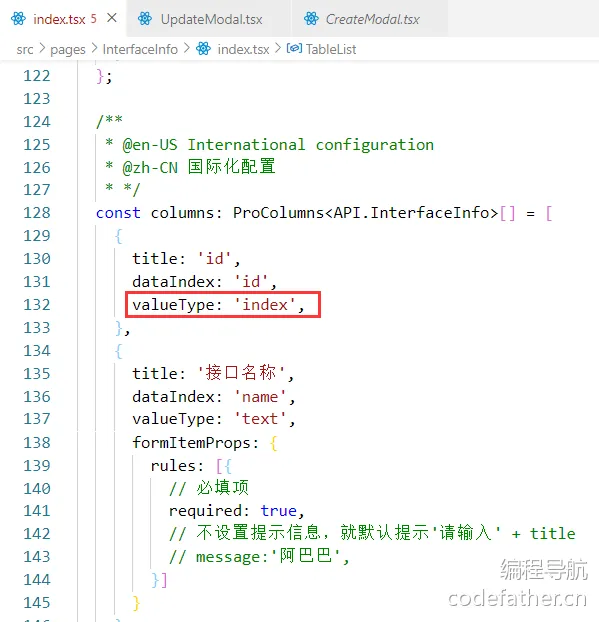
Task: Place cursor on valueType 'index' line
Action: (x=218, y=305)
